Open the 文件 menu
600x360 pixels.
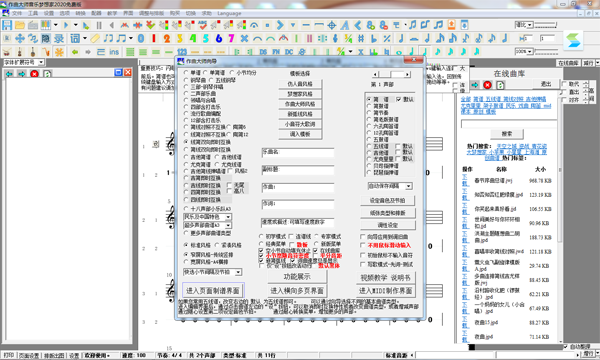[x=17, y=13]
